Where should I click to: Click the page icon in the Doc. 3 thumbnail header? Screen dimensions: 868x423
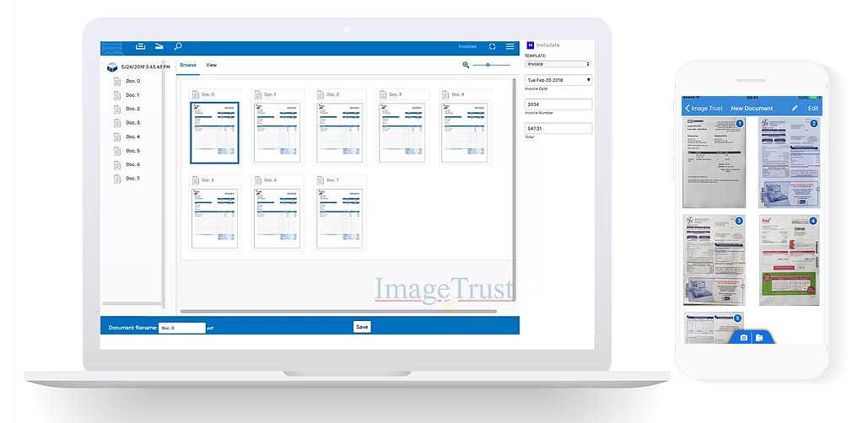tap(384, 94)
